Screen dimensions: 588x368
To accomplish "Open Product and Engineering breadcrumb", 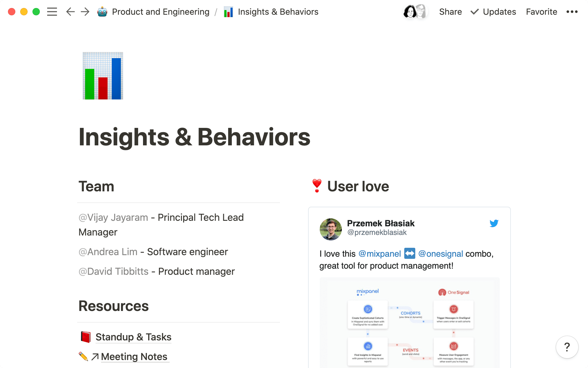I will click(160, 12).
